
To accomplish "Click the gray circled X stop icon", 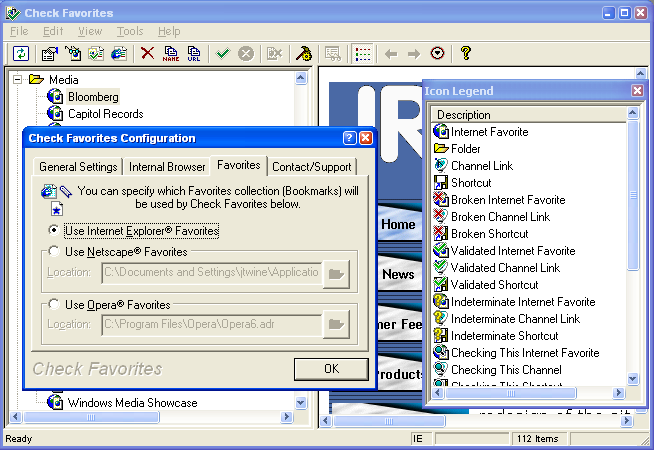I will coord(246,53).
